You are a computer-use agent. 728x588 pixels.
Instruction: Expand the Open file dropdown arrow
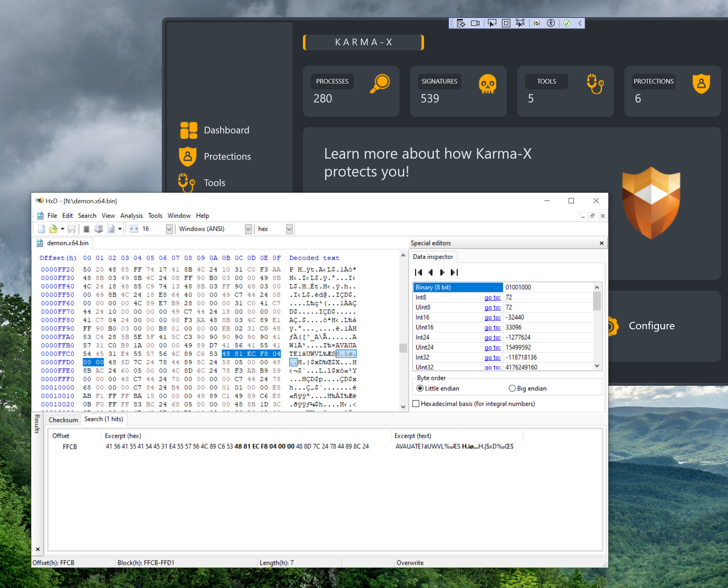click(x=62, y=229)
